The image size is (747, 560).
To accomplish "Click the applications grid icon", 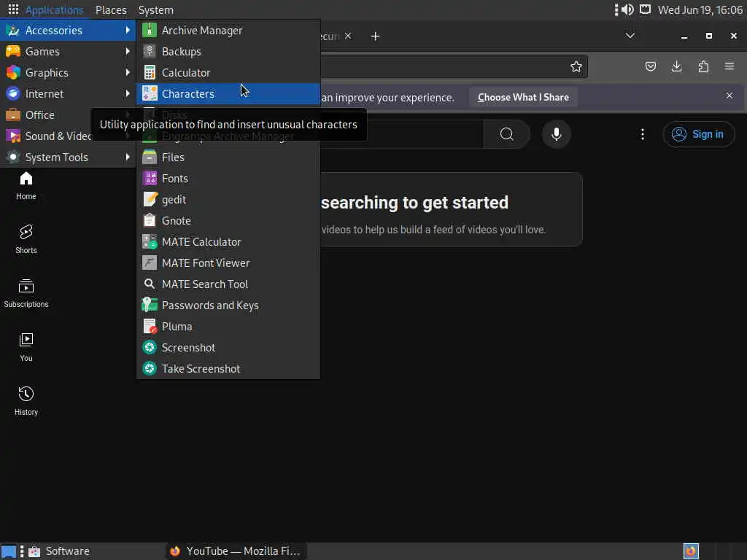I will (13, 9).
